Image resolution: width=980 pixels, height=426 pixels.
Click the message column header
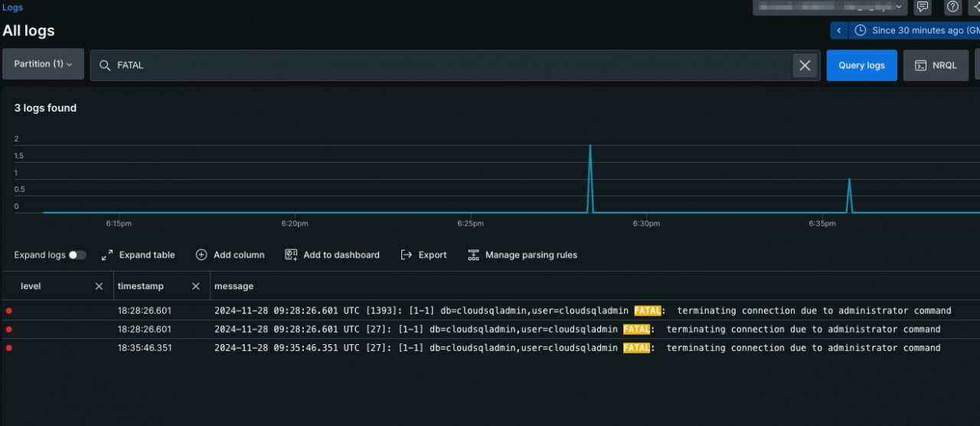[x=234, y=286]
